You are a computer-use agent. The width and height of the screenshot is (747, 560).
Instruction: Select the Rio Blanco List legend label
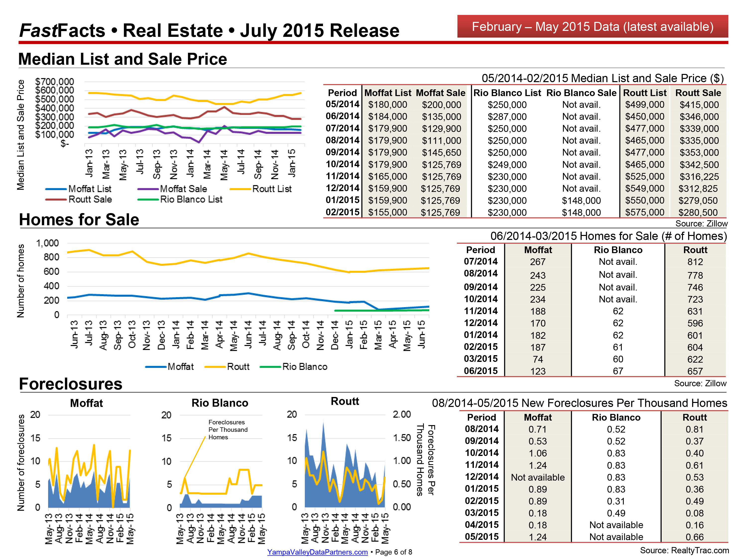coord(191,200)
